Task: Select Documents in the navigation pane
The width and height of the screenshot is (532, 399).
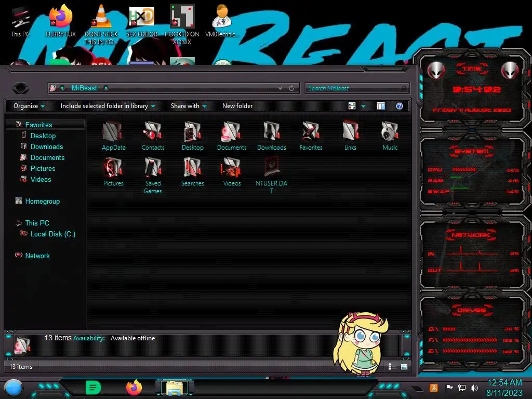Action: [x=47, y=157]
